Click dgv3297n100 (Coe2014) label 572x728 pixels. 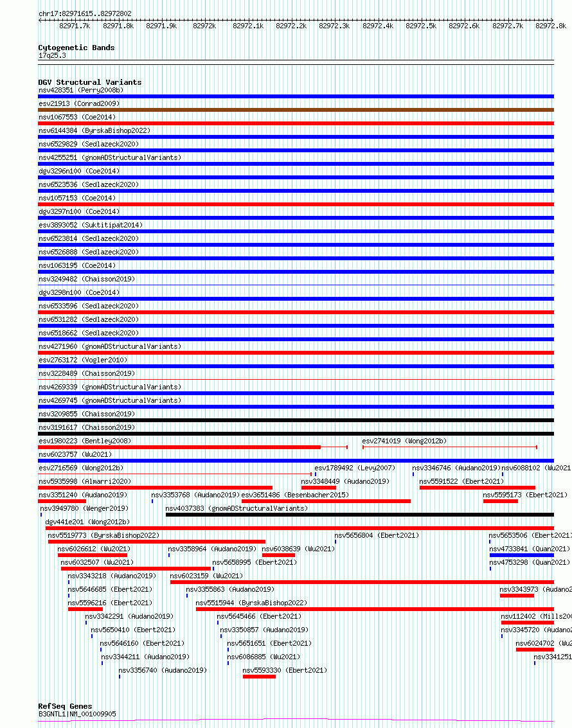click(79, 211)
